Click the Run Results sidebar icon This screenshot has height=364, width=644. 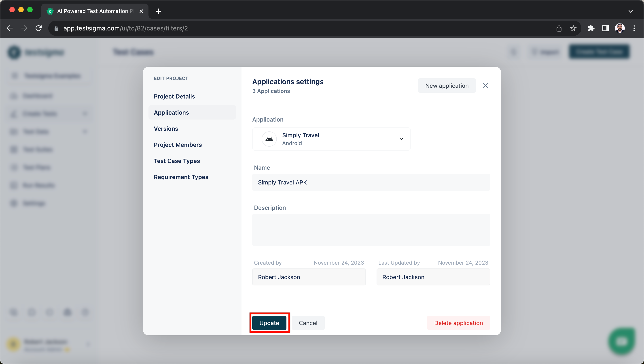click(x=14, y=185)
